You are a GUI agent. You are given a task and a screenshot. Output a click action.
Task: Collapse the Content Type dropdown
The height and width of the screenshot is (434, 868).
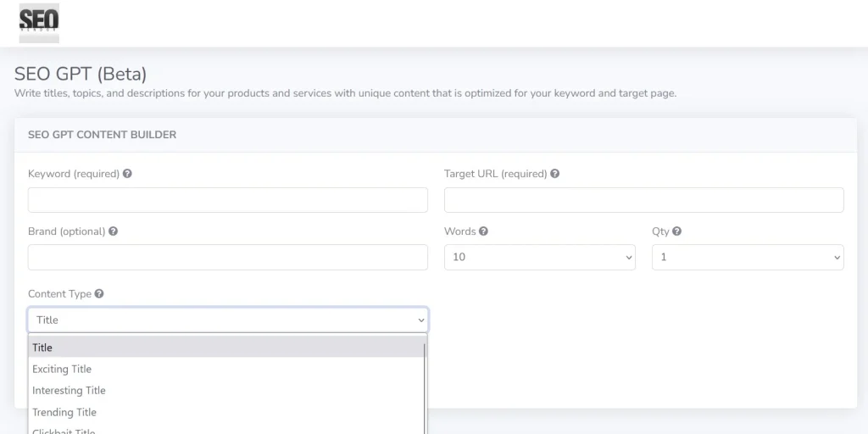pos(227,320)
